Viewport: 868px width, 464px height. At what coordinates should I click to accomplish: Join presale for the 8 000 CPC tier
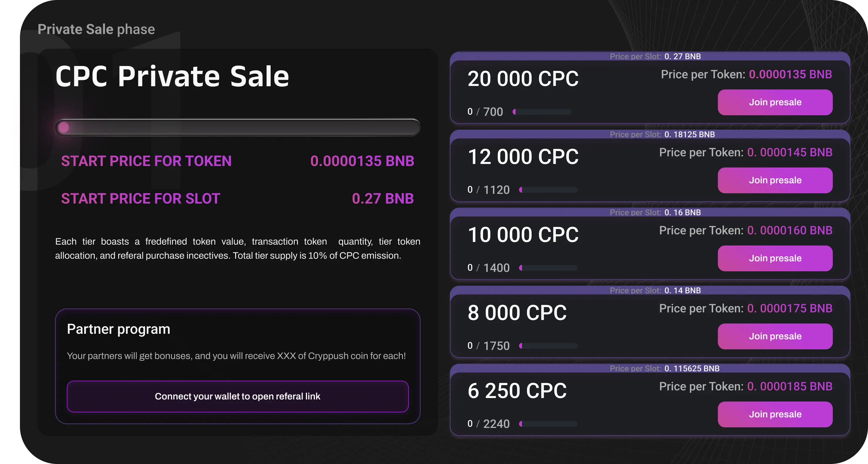coord(775,336)
